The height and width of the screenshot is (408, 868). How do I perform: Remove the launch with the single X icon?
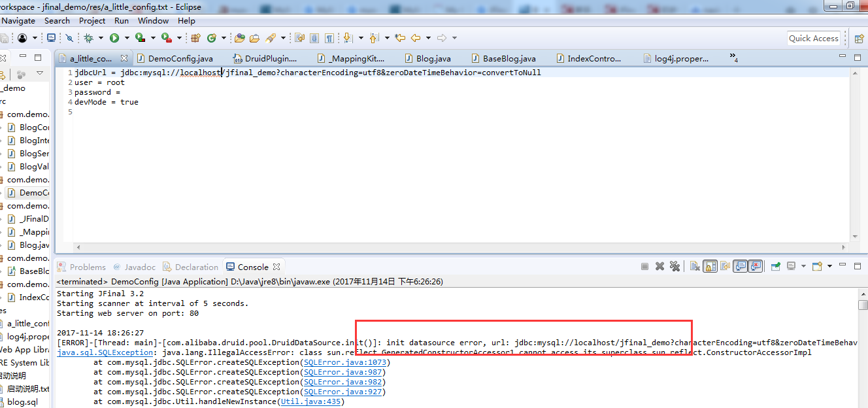(x=659, y=266)
